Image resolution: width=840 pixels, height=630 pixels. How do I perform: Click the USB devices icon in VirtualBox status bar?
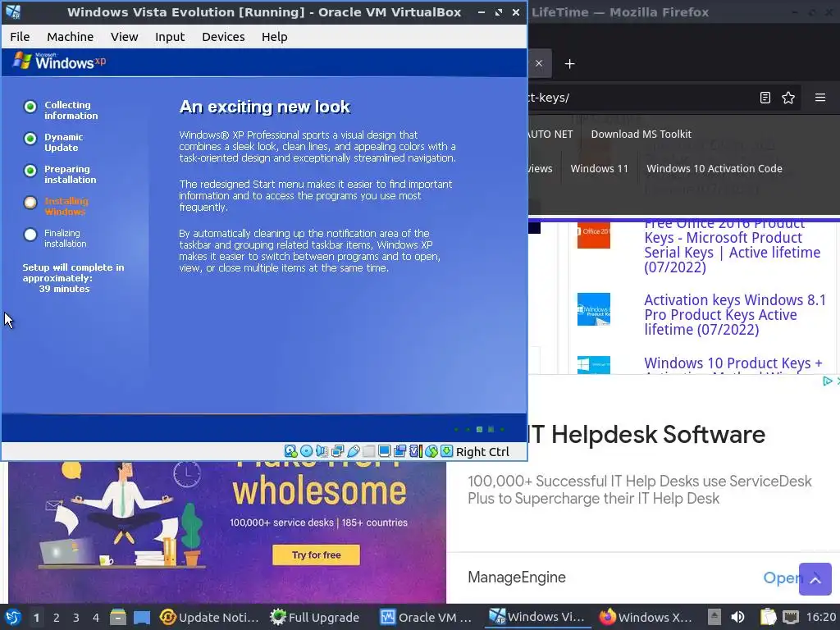tap(354, 451)
